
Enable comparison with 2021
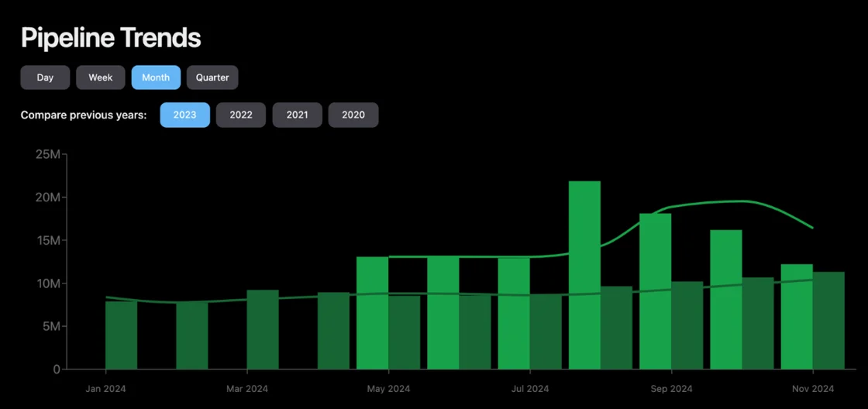[297, 115]
